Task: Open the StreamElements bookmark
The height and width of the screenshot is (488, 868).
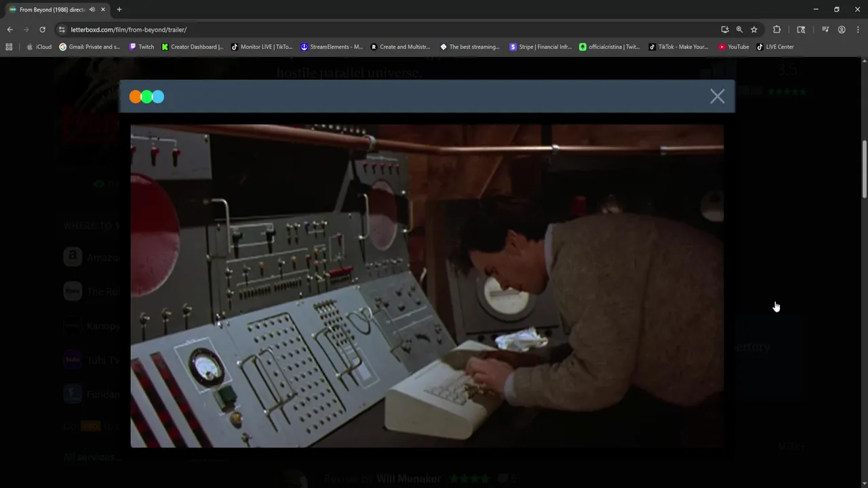Action: 332,47
